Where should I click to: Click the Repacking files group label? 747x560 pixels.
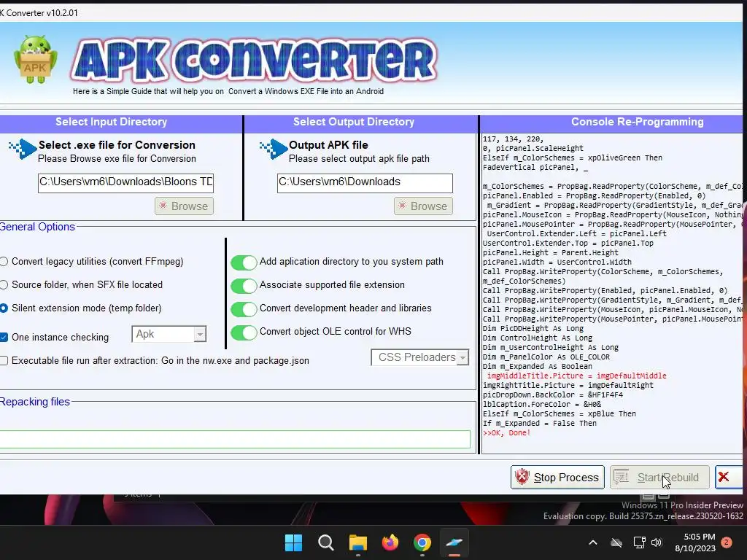click(x=35, y=402)
